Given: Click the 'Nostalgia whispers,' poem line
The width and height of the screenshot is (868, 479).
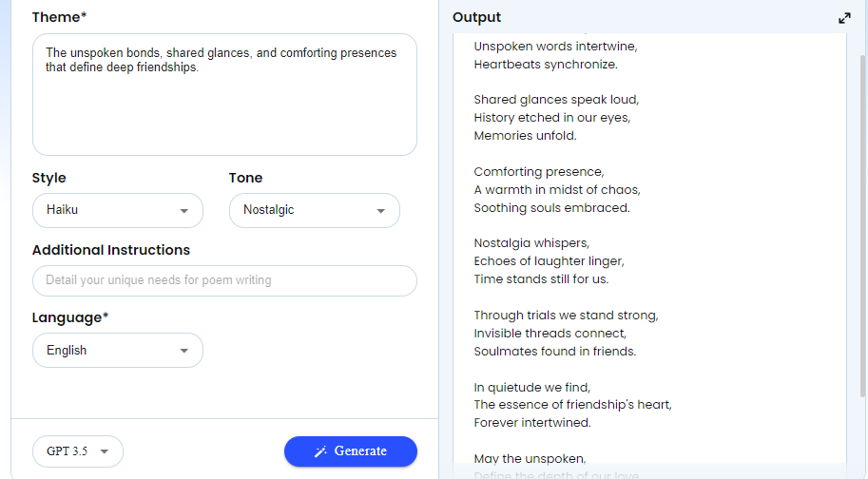Looking at the screenshot, I should coord(531,242).
